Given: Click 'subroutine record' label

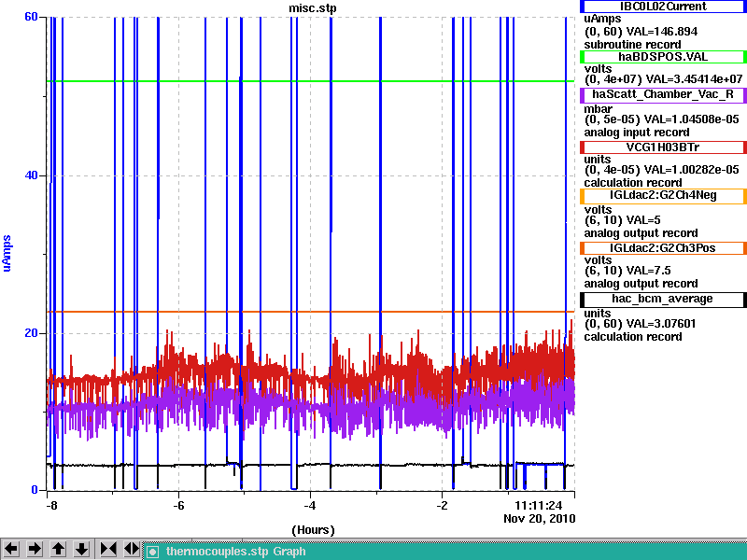Looking at the screenshot, I should (633, 45).
